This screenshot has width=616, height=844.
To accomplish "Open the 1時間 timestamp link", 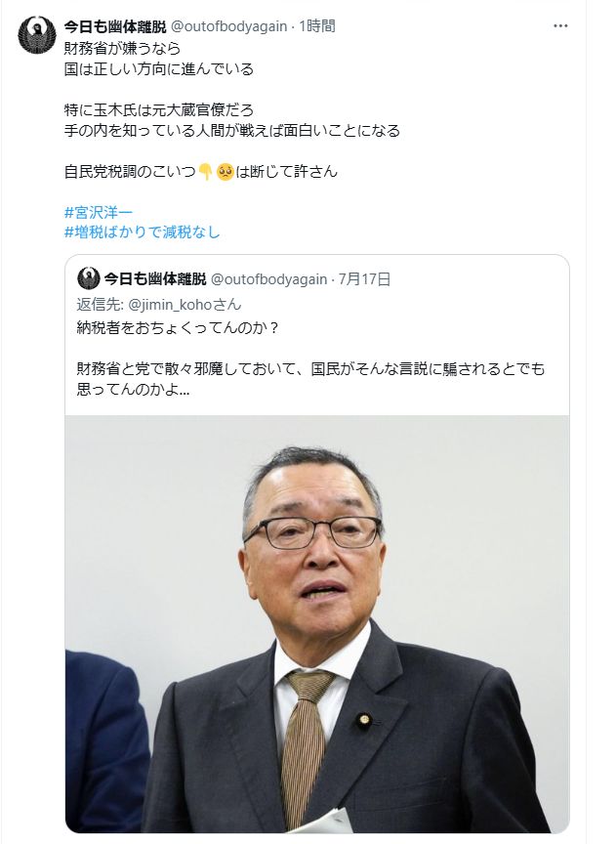I will tap(317, 26).
